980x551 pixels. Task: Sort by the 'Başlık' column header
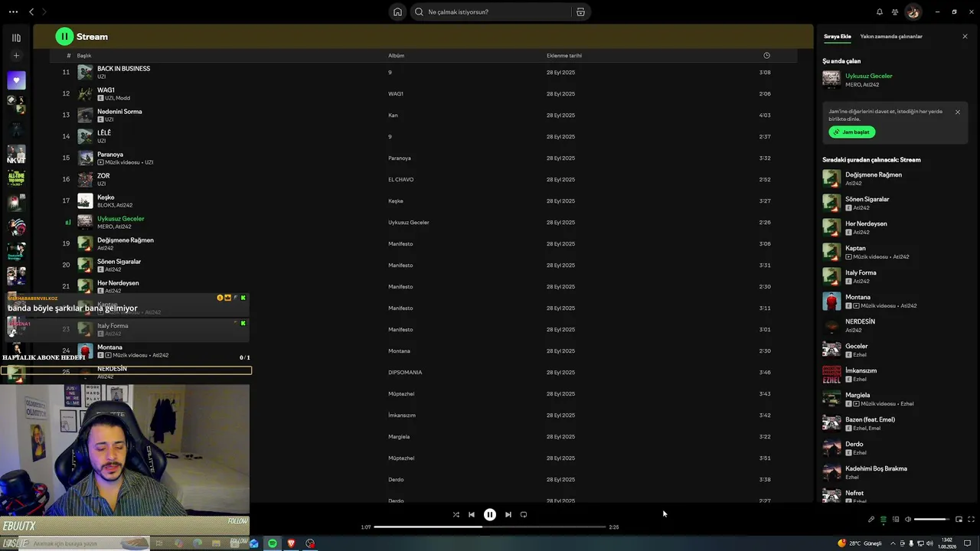click(84, 55)
